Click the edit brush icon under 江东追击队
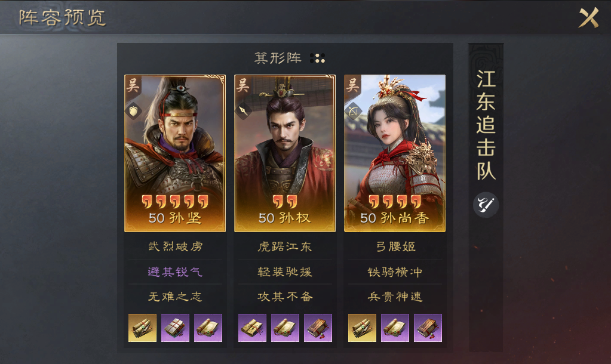Viewport: 611px width, 364px height. 486,205
